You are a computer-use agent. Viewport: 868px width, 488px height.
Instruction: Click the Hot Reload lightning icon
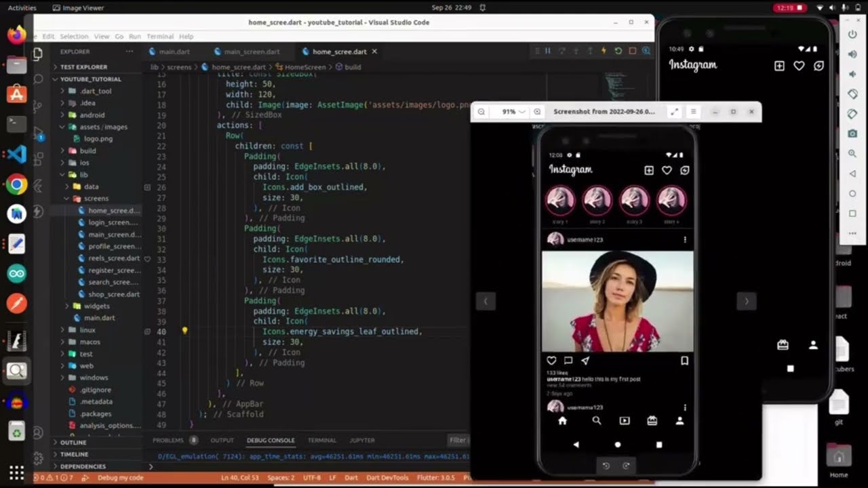tap(604, 51)
